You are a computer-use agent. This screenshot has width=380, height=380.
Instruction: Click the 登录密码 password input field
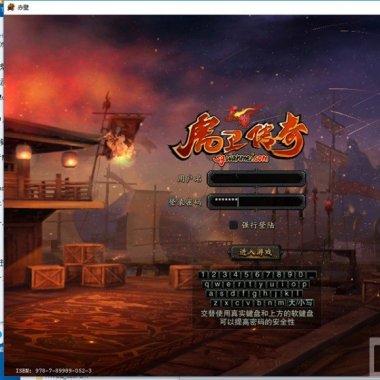tap(256, 202)
